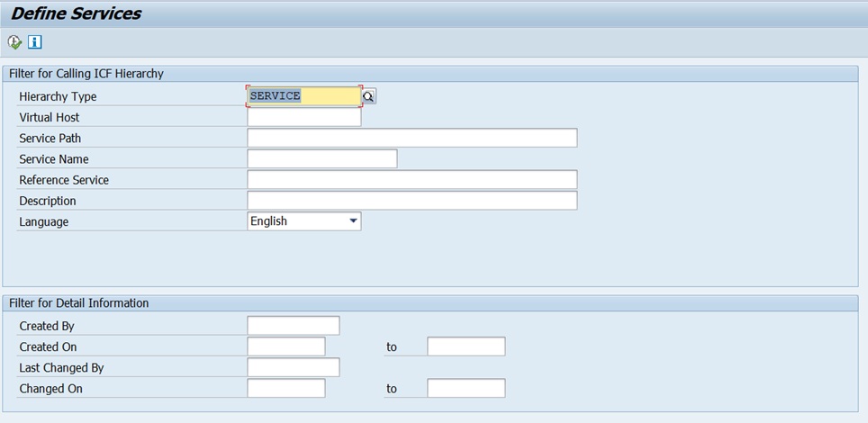
Task: Select the Last Changed By field
Action: [x=293, y=367]
